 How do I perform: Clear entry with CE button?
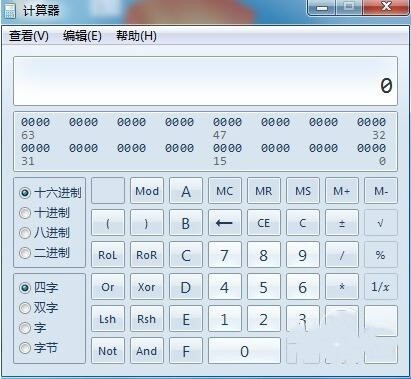coord(264,223)
